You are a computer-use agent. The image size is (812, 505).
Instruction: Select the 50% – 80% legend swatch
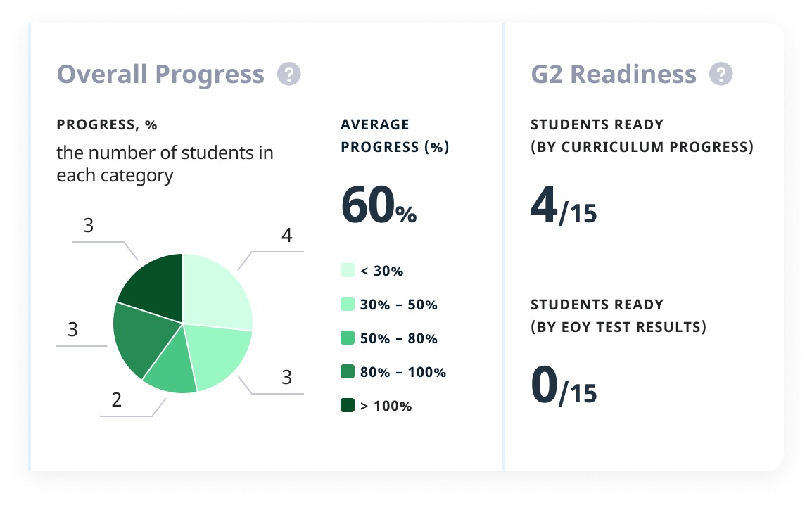(347, 338)
